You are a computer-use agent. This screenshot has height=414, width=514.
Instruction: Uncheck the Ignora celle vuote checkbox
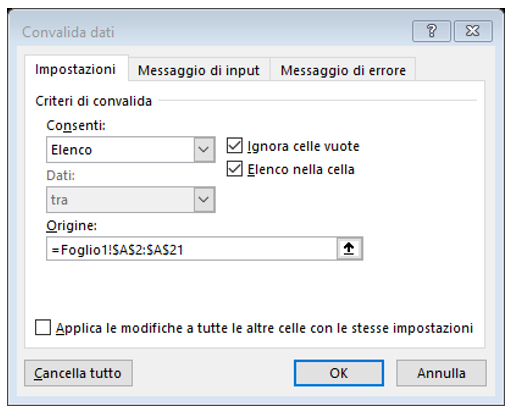[x=234, y=146]
